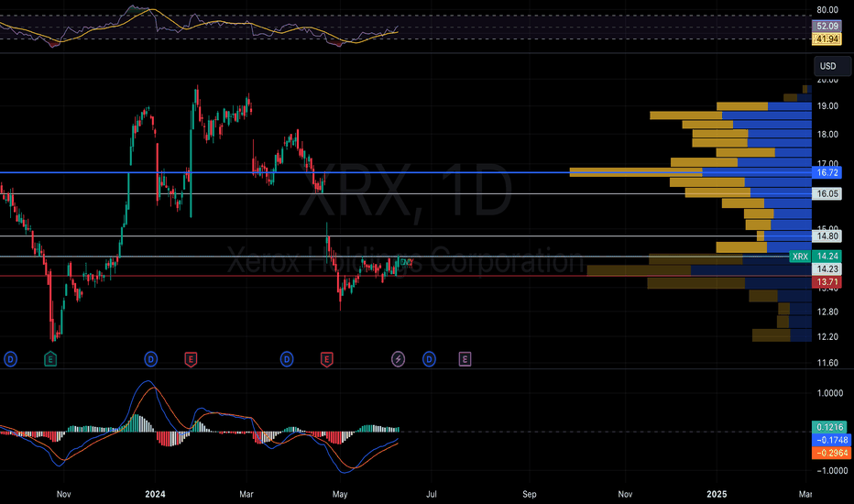
Task: Select the blue 16.72 price label
Action: coord(827,172)
